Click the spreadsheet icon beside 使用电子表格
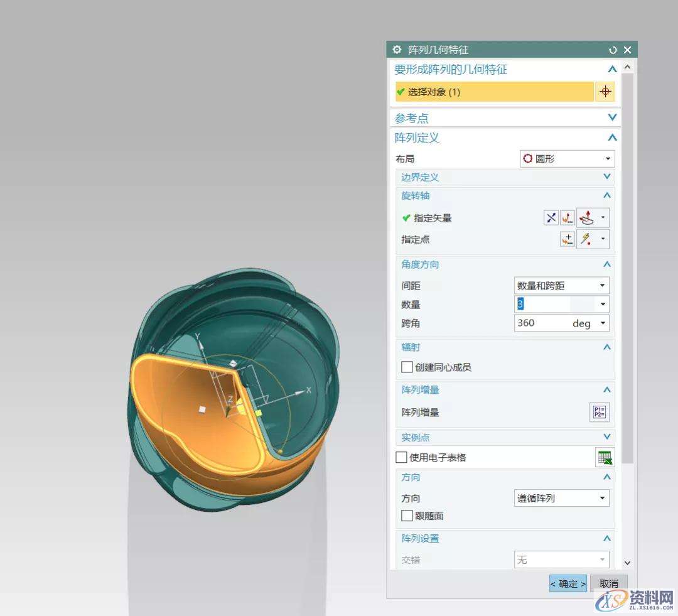The image size is (678, 616). click(605, 458)
